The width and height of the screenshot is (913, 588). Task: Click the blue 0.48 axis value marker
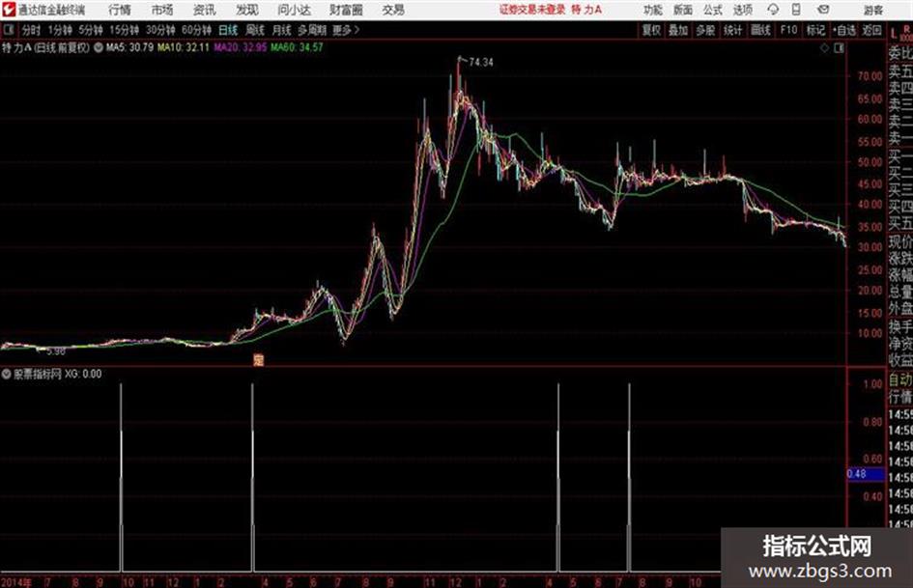865,474
